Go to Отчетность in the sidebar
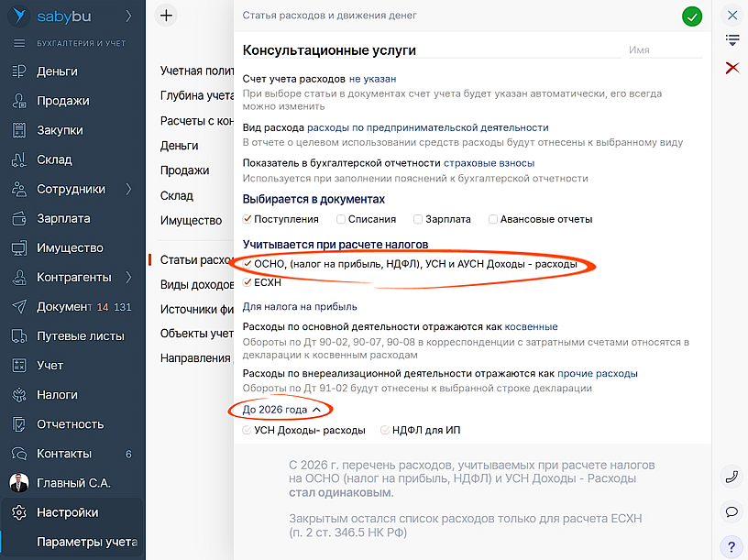 (x=70, y=424)
